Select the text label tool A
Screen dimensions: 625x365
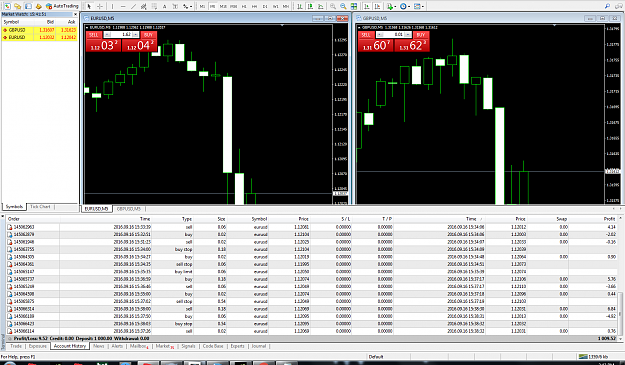tap(164, 6)
